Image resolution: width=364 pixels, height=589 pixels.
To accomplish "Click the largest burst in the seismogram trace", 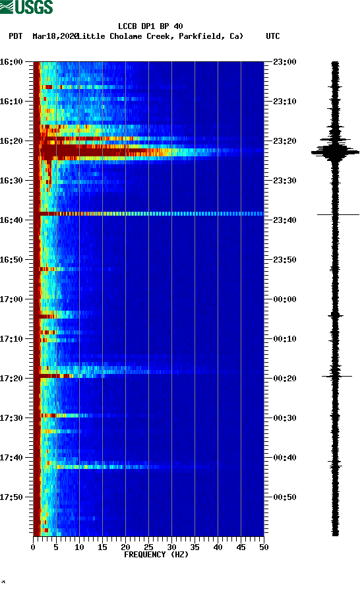I will (335, 152).
